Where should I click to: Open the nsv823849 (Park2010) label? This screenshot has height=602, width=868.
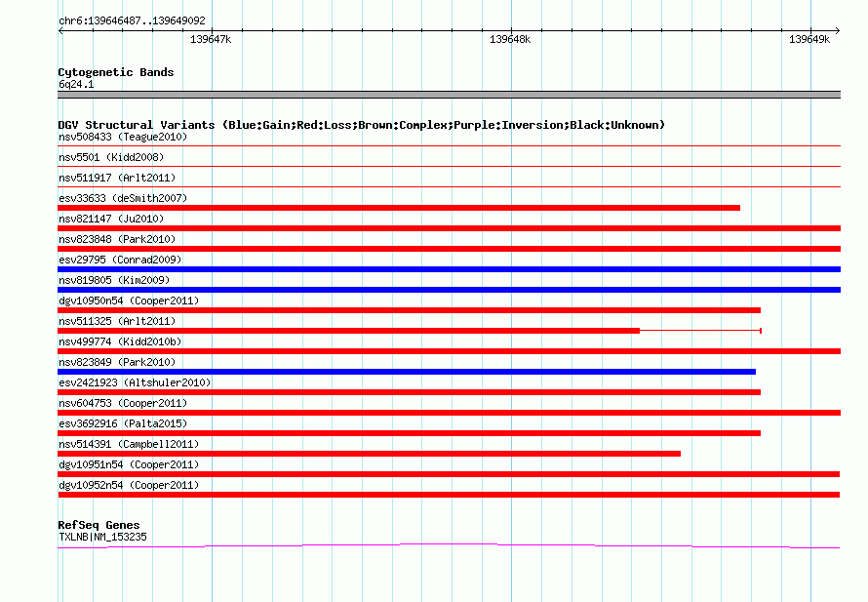[x=117, y=362]
